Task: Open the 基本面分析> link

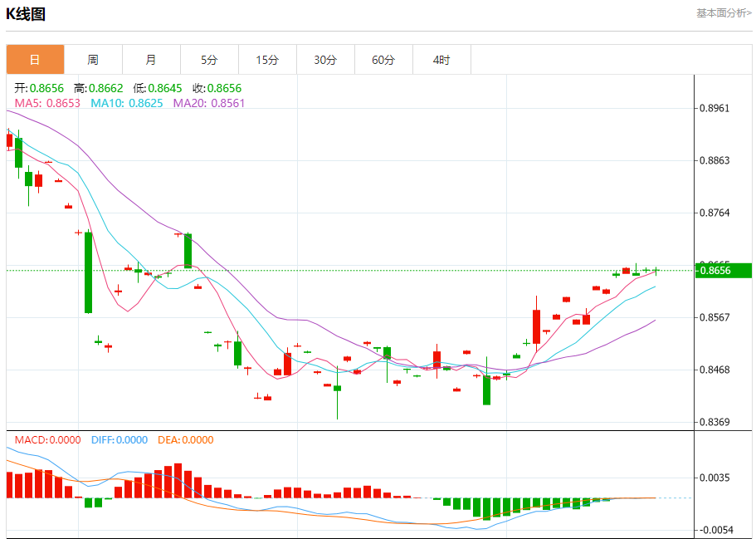Action: tap(724, 13)
